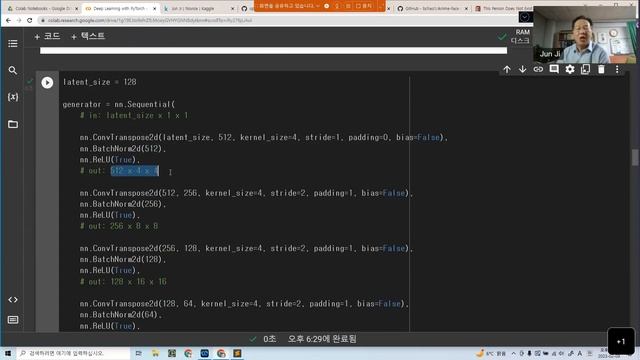640x360 pixels.
Task: Add a comment with the comment icon
Action: 554,69
